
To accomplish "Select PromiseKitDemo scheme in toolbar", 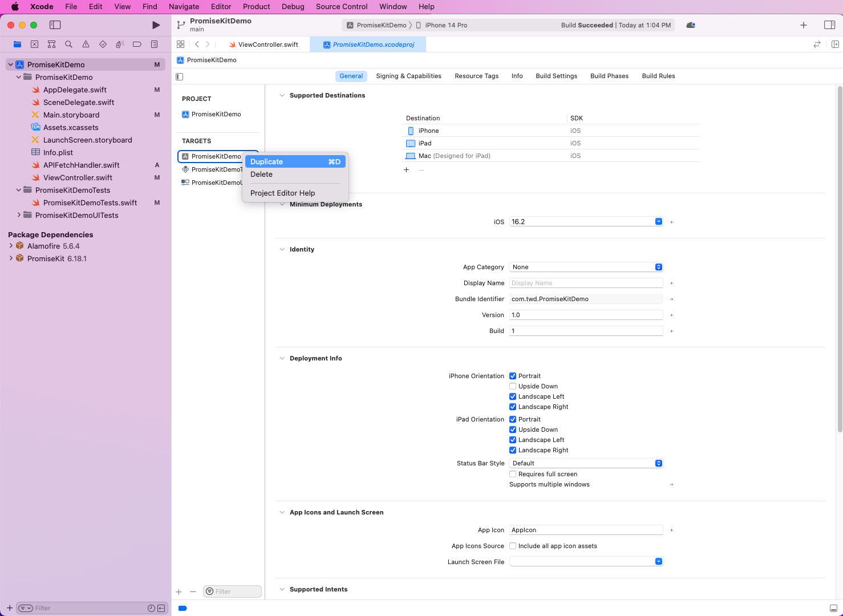I will [x=376, y=25].
